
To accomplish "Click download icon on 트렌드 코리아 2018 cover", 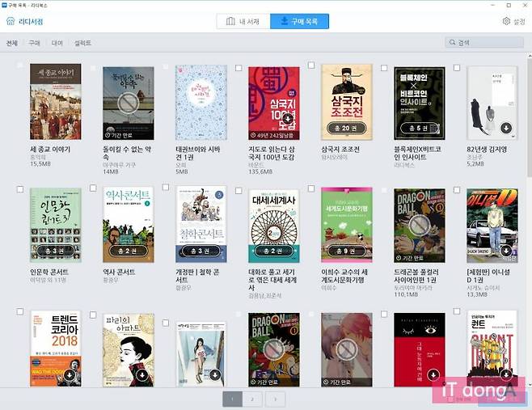I will point(69,374).
